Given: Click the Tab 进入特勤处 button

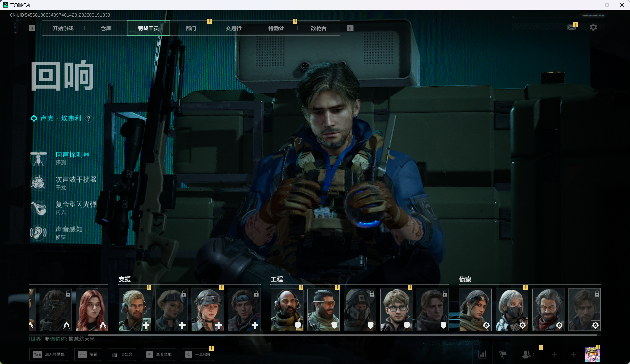Looking at the screenshot, I should point(49,355).
